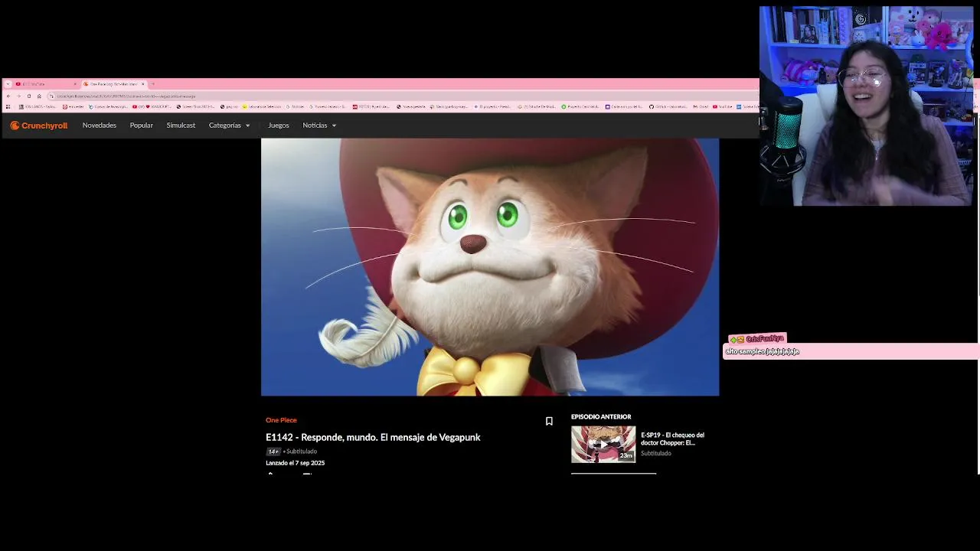Open the Nueva pestaña bookmark
The height and width of the screenshot is (551, 980).
(x=411, y=106)
